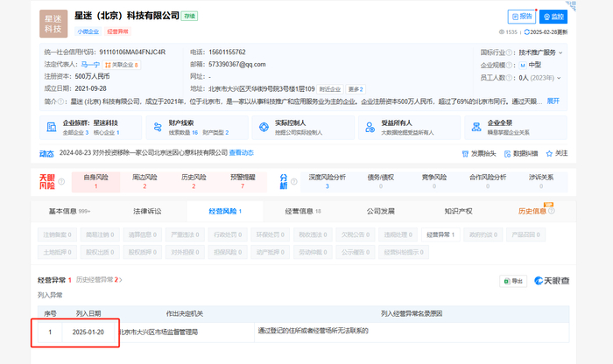Screen dimensions: 613x364
Task: Click 查看动态 link
Action: click(x=241, y=153)
